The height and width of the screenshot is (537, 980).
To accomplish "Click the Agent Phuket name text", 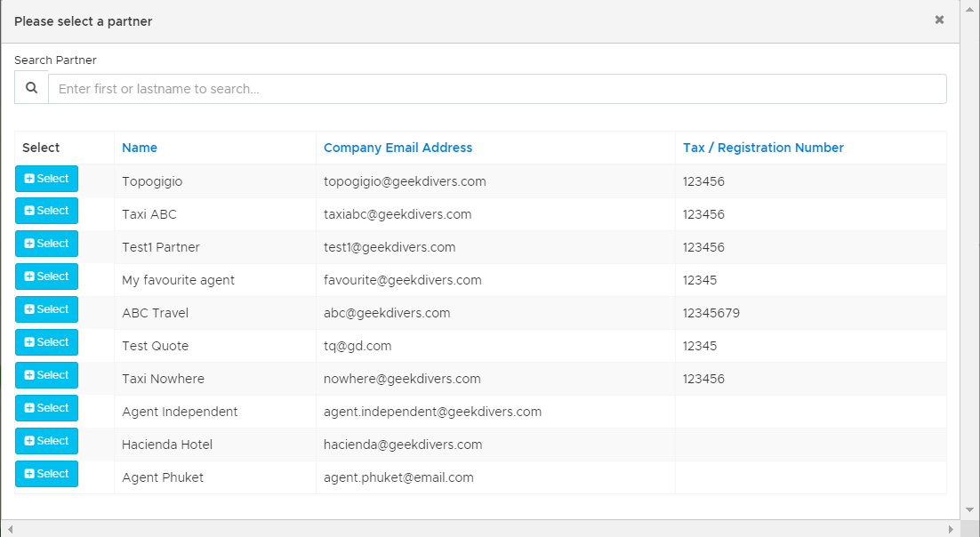I will (x=163, y=477).
